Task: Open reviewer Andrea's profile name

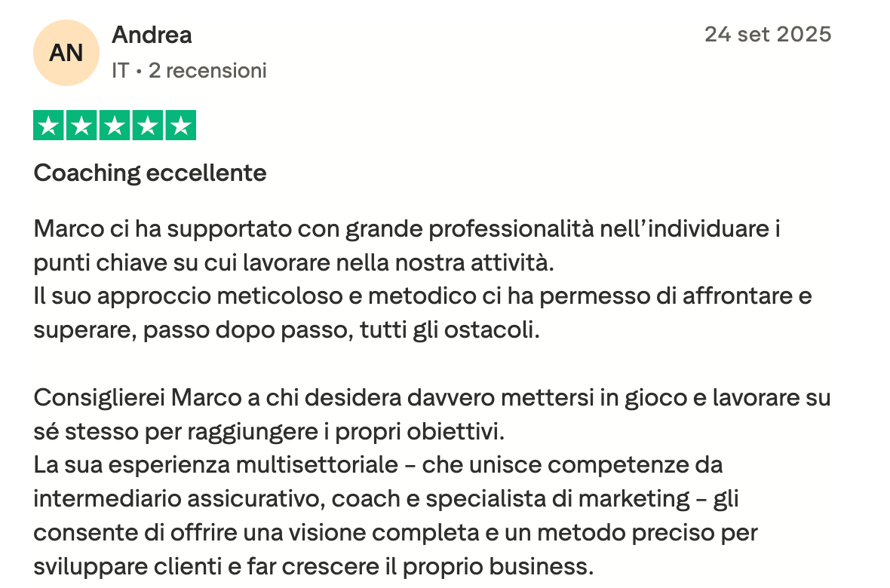Action: [x=152, y=35]
